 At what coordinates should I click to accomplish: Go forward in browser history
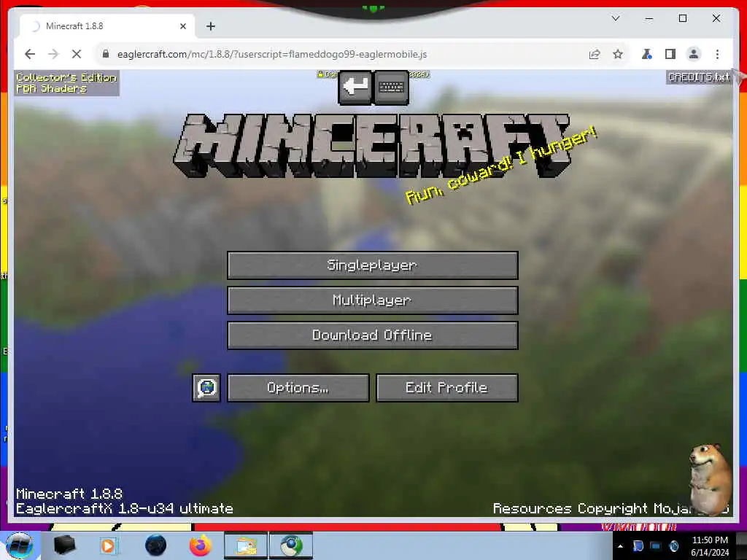tap(53, 54)
